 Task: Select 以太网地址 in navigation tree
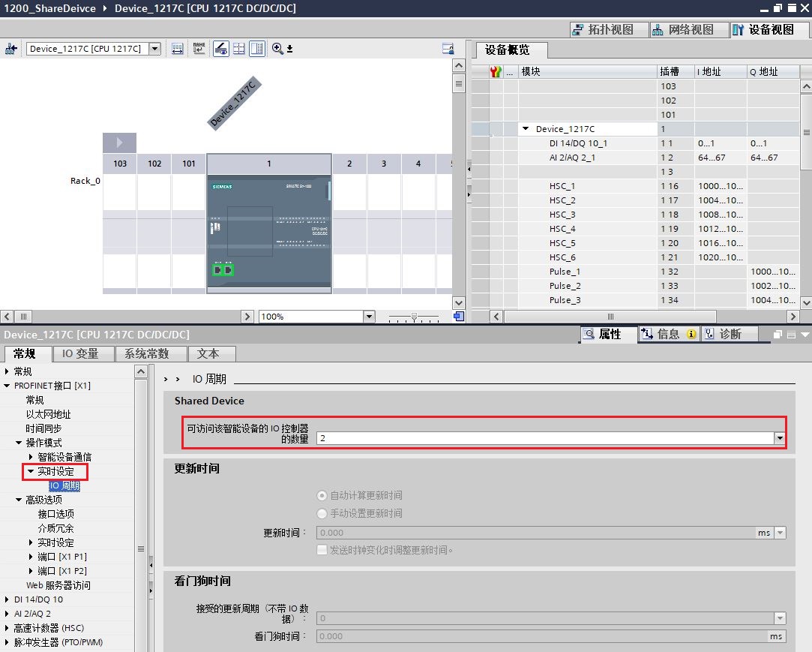[48, 414]
